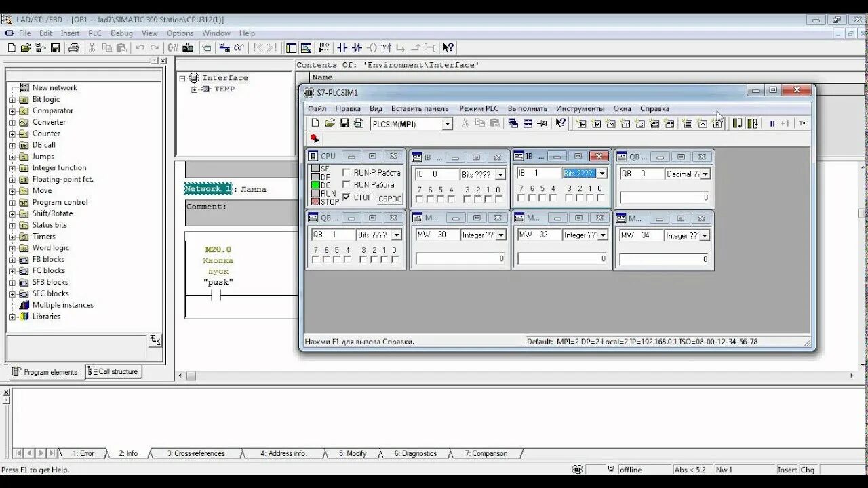The image size is (868, 488).
Task: Open PLCSIM(MPI) connection dropdown
Action: [448, 124]
